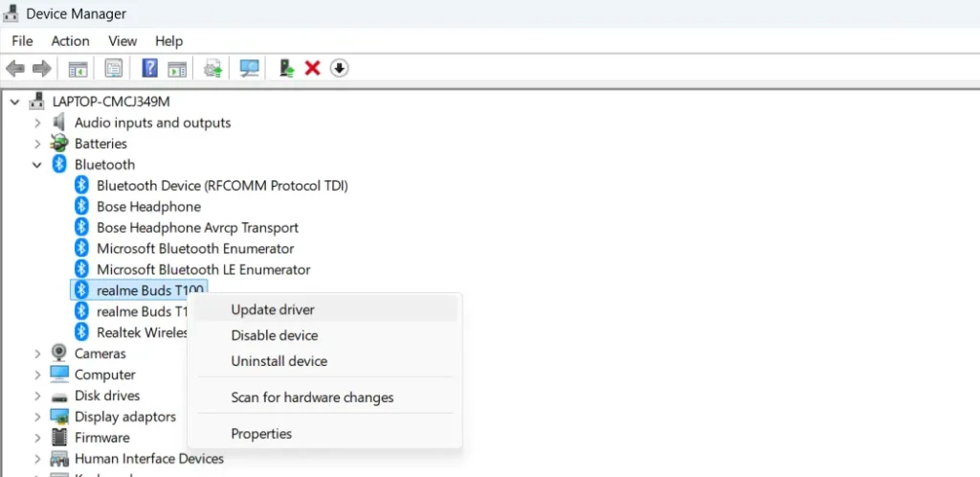Click the Back arrow toolbar icon
Image resolution: width=980 pixels, height=477 pixels.
point(15,68)
